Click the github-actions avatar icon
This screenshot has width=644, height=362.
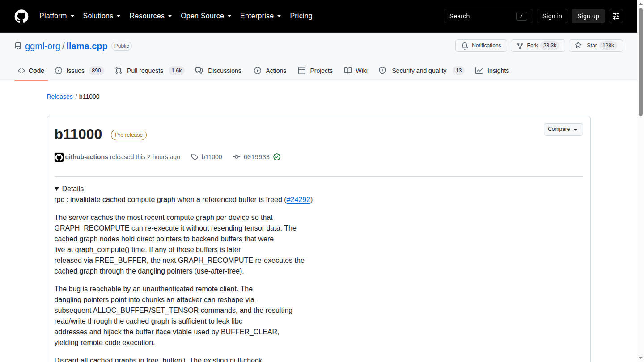[x=59, y=157]
